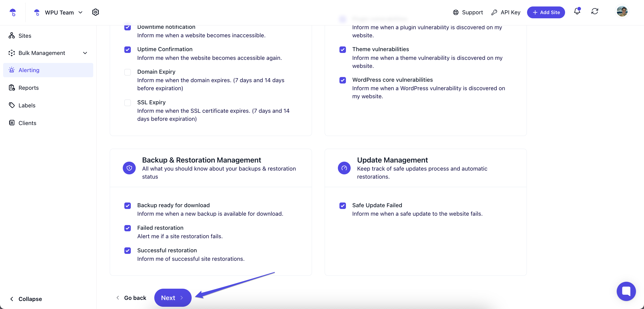
Task: Enable the SSL Expiry checkbox
Action: (x=127, y=102)
